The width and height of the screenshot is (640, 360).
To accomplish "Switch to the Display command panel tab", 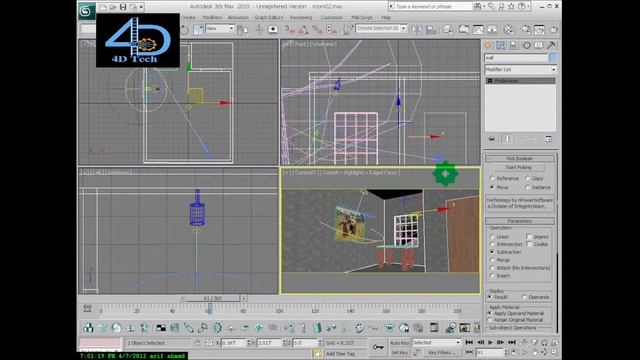I will 539,45.
